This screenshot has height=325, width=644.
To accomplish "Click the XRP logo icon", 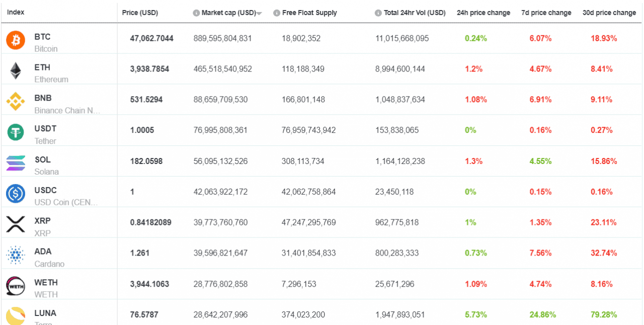I will 15,222.
